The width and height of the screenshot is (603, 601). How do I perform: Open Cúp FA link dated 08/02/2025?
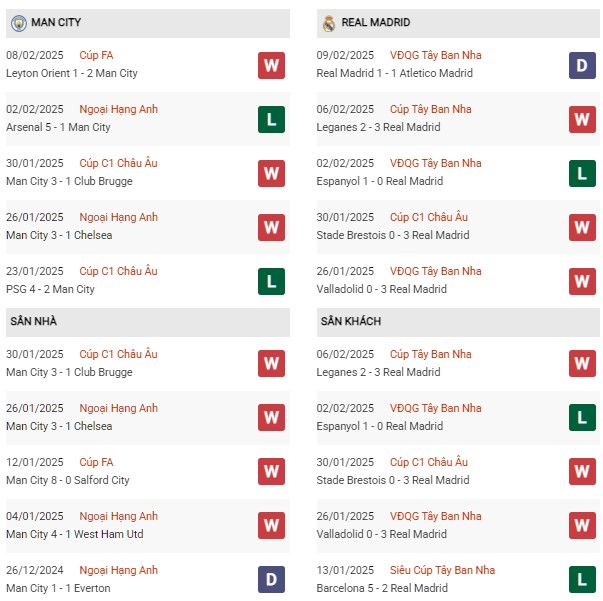96,55
